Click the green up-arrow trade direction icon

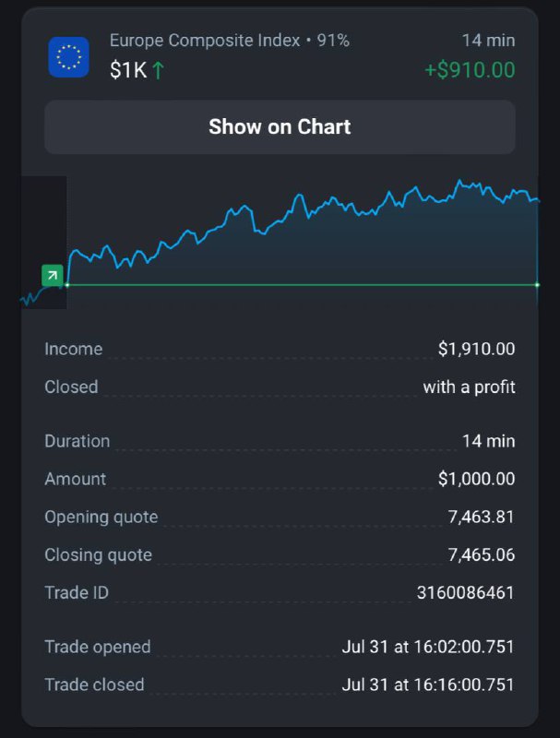pyautogui.click(x=158, y=71)
